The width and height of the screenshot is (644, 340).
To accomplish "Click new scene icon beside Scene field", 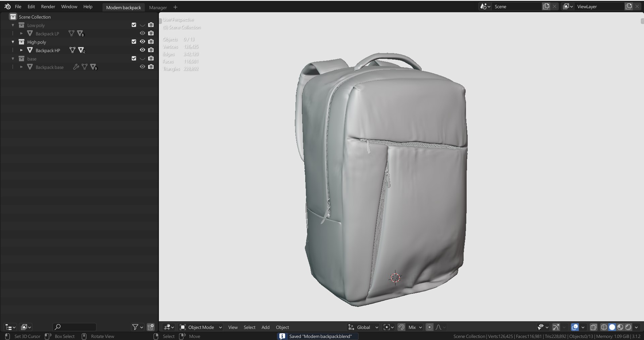I will pos(546,6).
